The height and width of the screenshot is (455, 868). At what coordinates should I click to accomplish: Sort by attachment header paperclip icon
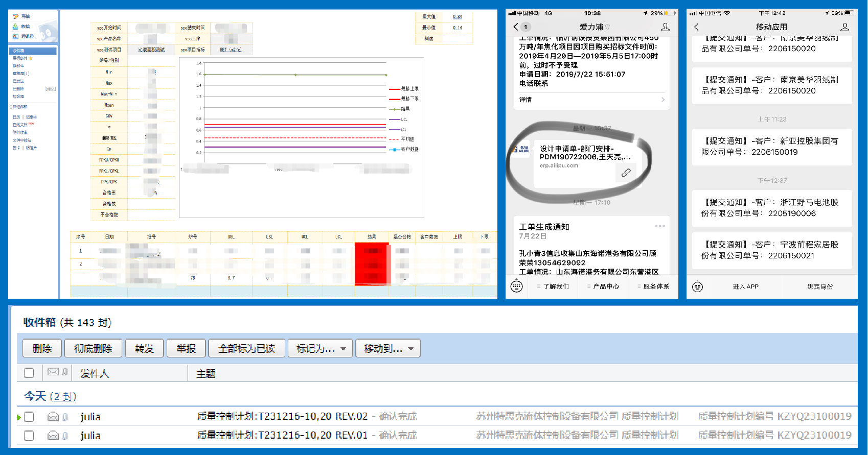pyautogui.click(x=65, y=372)
